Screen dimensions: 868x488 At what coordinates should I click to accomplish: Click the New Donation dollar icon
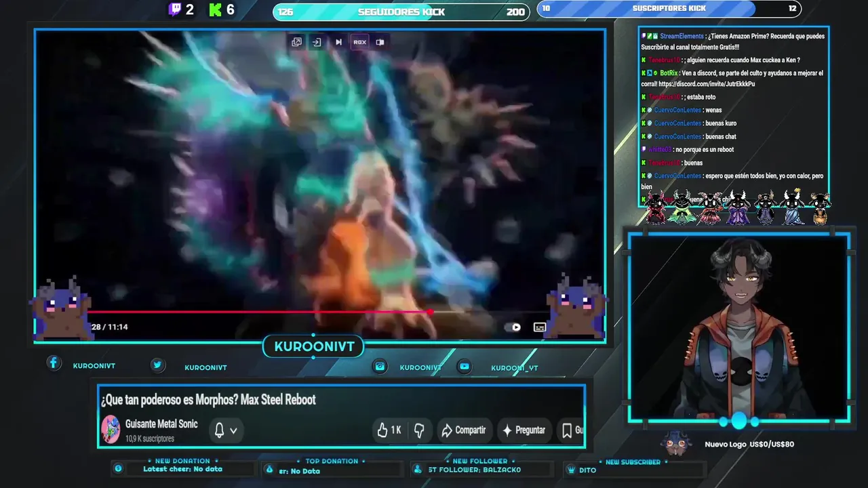118,468
